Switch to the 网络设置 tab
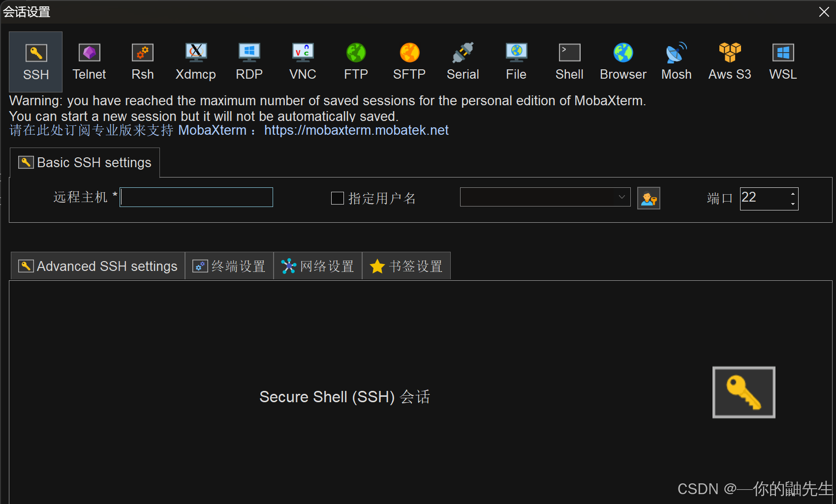836x504 pixels. (x=318, y=266)
